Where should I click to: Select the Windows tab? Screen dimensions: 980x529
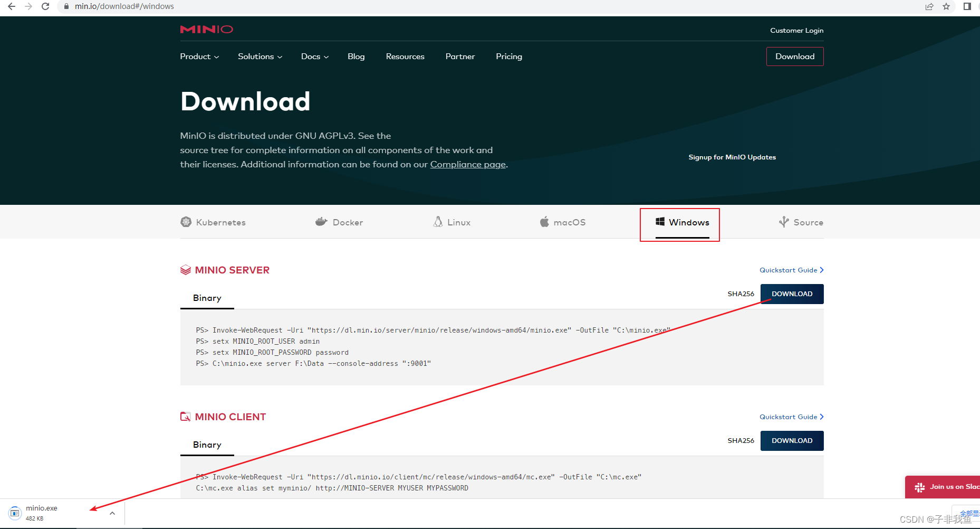(x=683, y=222)
